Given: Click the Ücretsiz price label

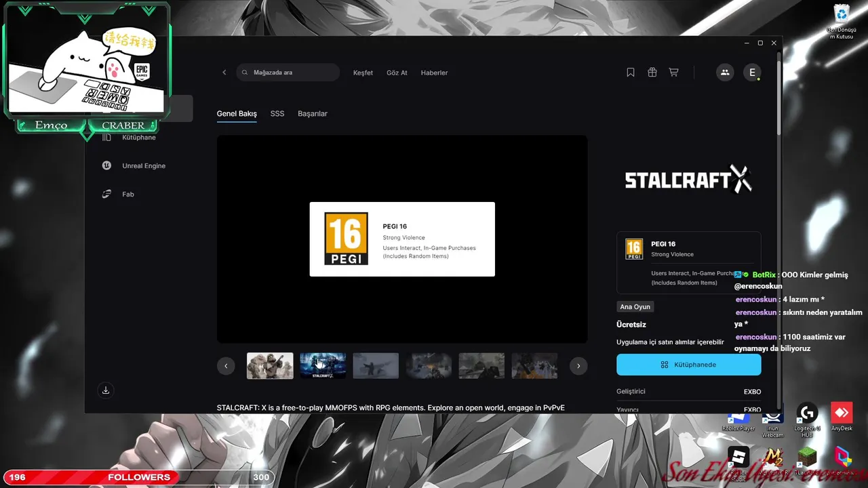Looking at the screenshot, I should pyautogui.click(x=631, y=325).
